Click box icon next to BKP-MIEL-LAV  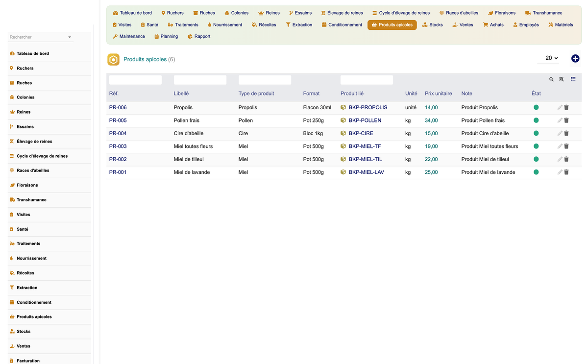click(343, 172)
